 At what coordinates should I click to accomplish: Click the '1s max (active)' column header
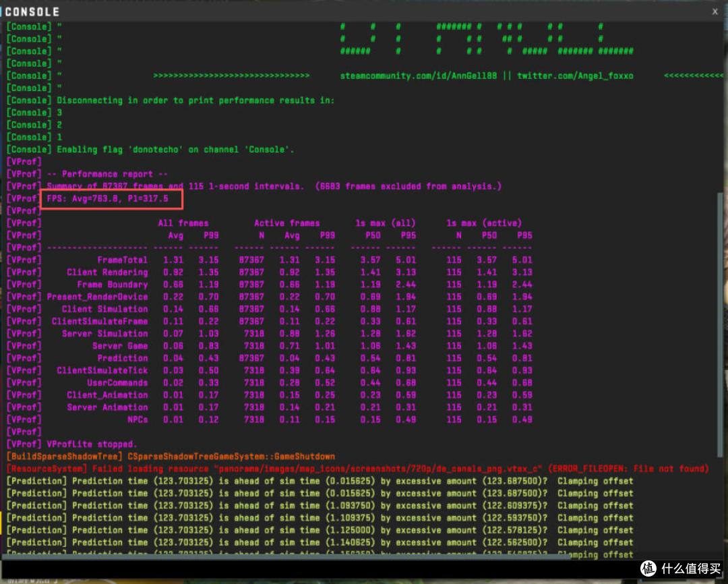tap(484, 223)
